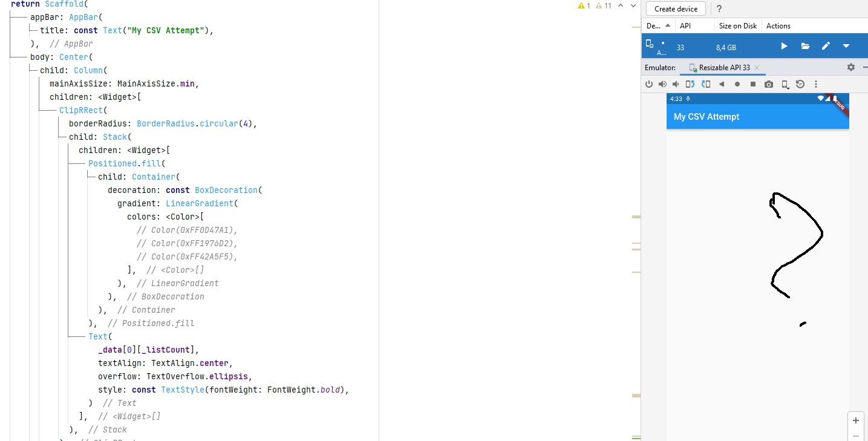Click the device type icon in row
This screenshot has height=441, width=868.
650,44
